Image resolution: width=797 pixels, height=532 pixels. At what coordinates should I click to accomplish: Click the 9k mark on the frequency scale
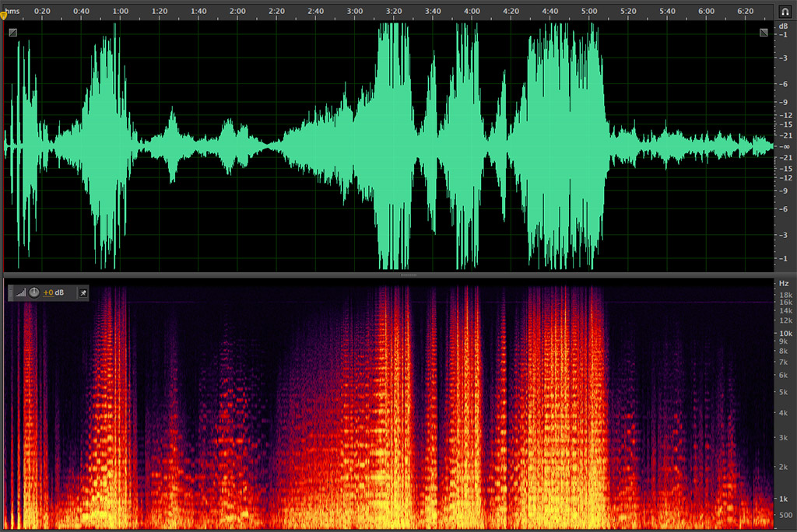(x=784, y=341)
